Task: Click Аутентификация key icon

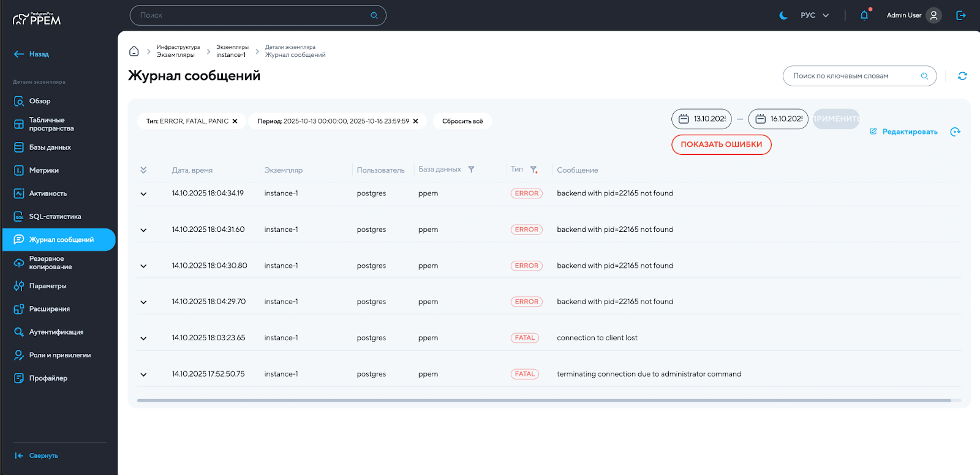Action: [x=19, y=332]
